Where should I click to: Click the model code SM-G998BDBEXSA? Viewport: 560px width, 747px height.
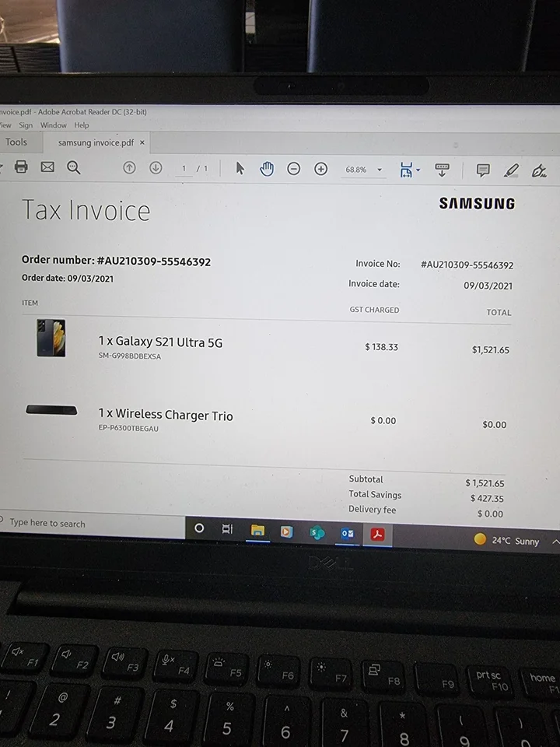click(x=130, y=356)
